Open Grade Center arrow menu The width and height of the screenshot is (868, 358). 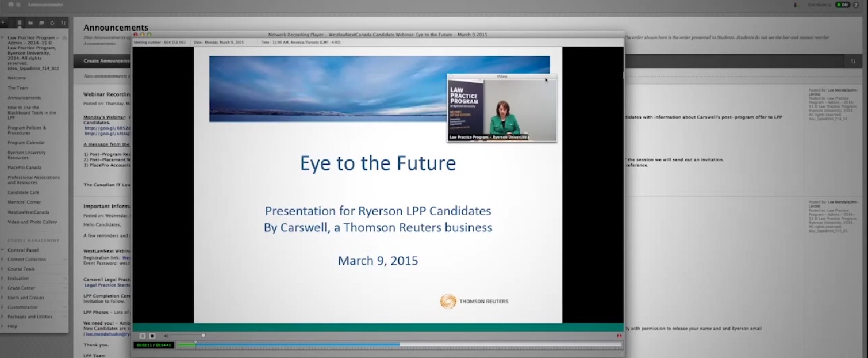[x=65, y=288]
